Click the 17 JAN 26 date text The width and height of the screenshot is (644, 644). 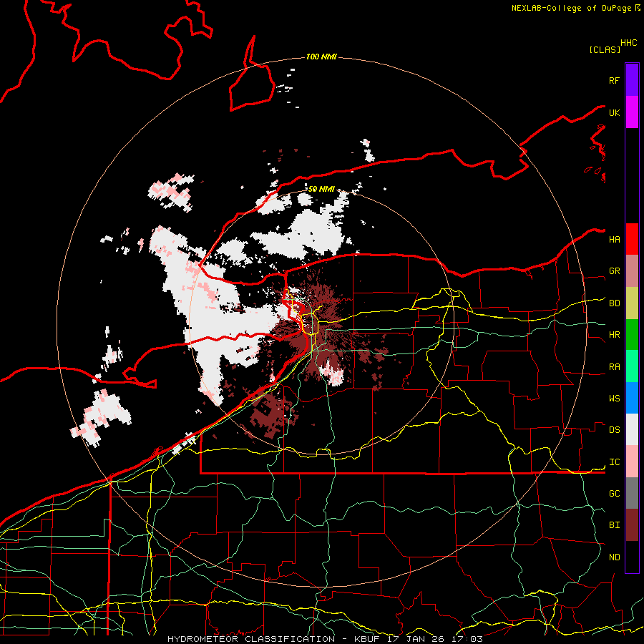coord(416,639)
